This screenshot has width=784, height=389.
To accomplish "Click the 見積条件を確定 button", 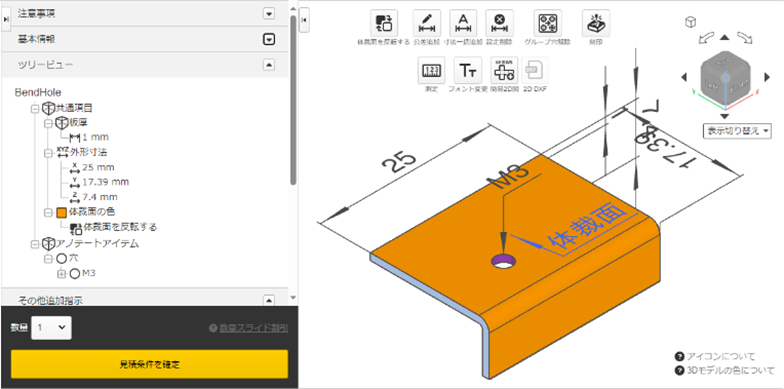I will (150, 364).
